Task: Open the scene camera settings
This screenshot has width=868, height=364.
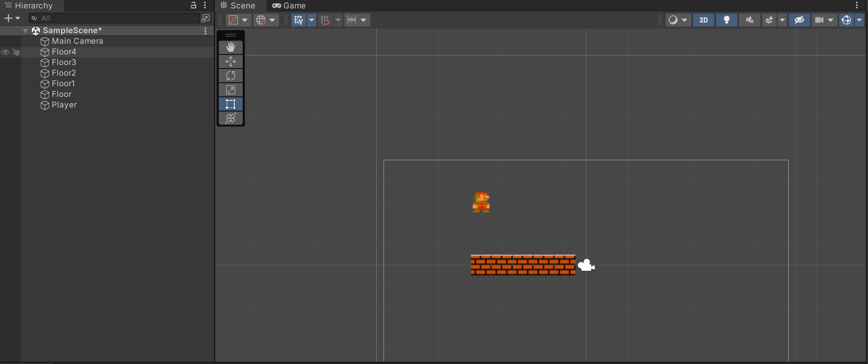Action: tap(819, 20)
